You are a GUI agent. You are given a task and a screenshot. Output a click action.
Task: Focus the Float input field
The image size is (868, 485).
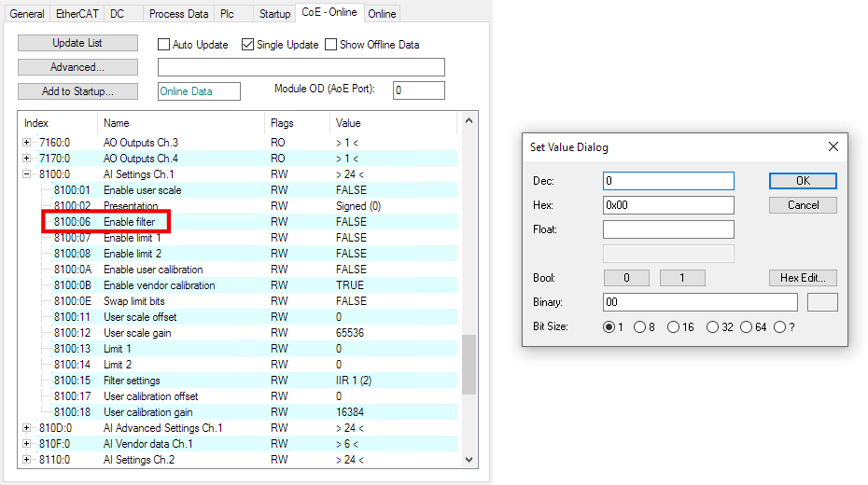pos(668,229)
